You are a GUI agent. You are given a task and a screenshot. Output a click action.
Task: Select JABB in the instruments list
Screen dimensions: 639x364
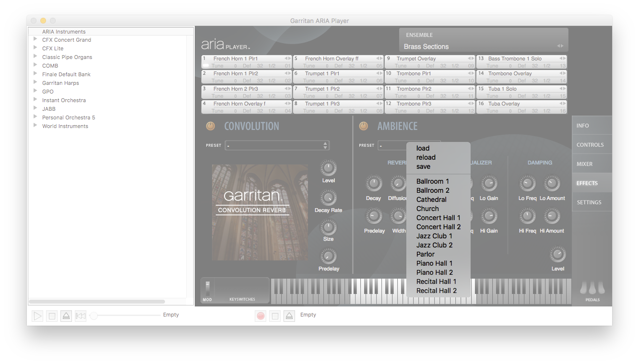[x=49, y=108]
